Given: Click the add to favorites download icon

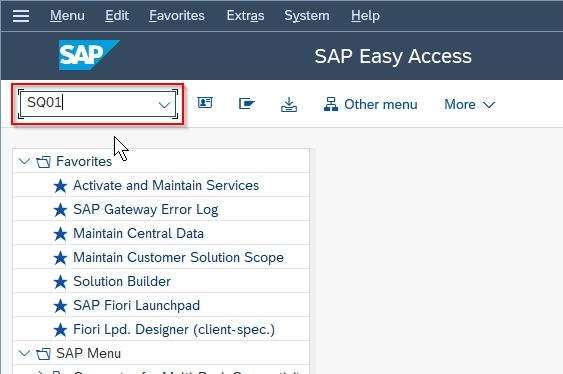Looking at the screenshot, I should (289, 104).
